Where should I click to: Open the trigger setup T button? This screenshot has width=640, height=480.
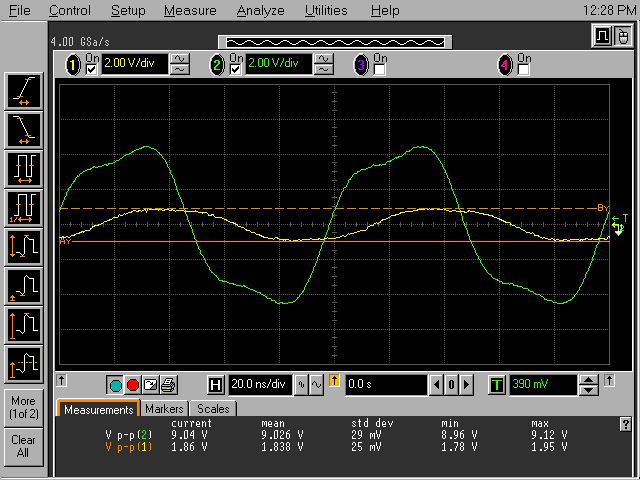coord(497,385)
